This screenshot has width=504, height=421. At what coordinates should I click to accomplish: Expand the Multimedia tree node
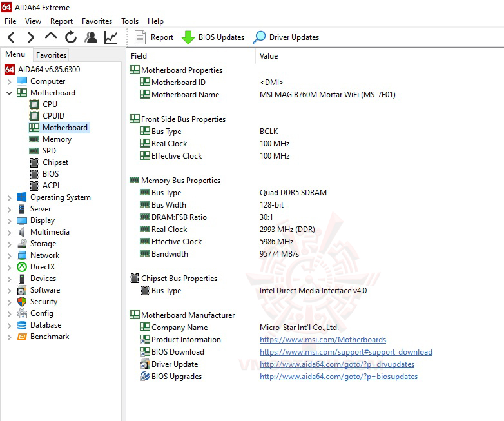(x=9, y=233)
